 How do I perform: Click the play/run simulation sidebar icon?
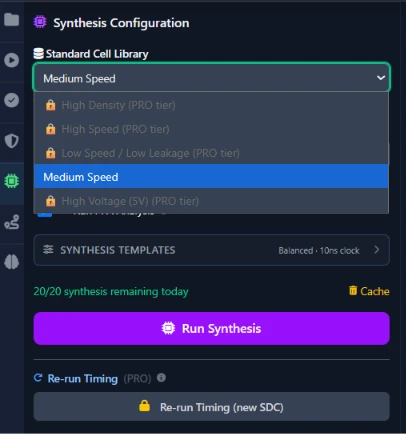tap(12, 60)
